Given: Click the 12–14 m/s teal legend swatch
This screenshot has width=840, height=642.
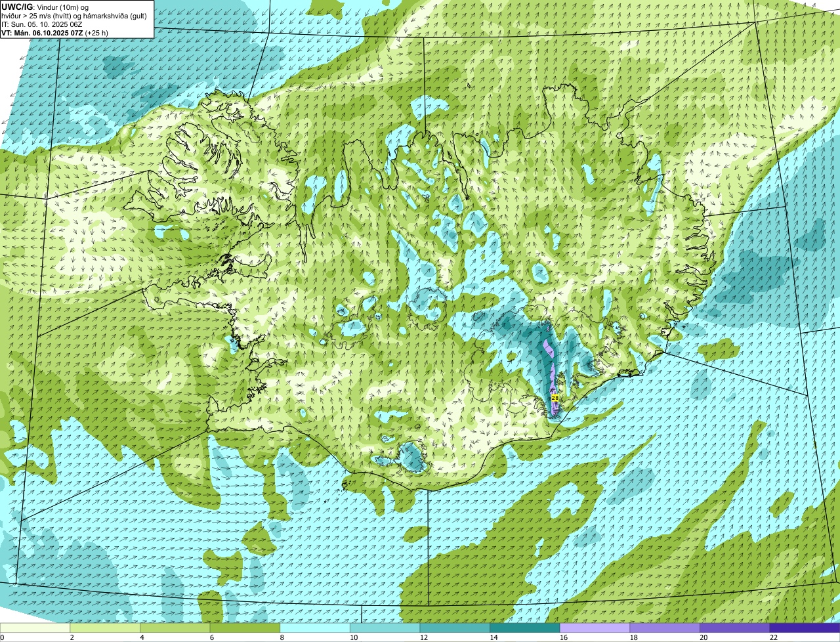Looking at the screenshot, I should tap(455, 628).
